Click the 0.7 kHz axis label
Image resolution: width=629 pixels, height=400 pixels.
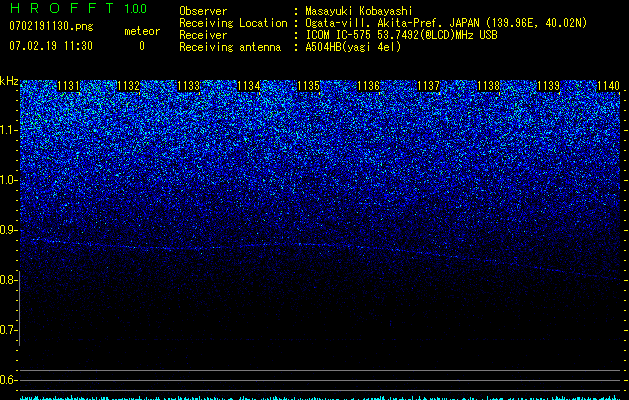coord(8,330)
